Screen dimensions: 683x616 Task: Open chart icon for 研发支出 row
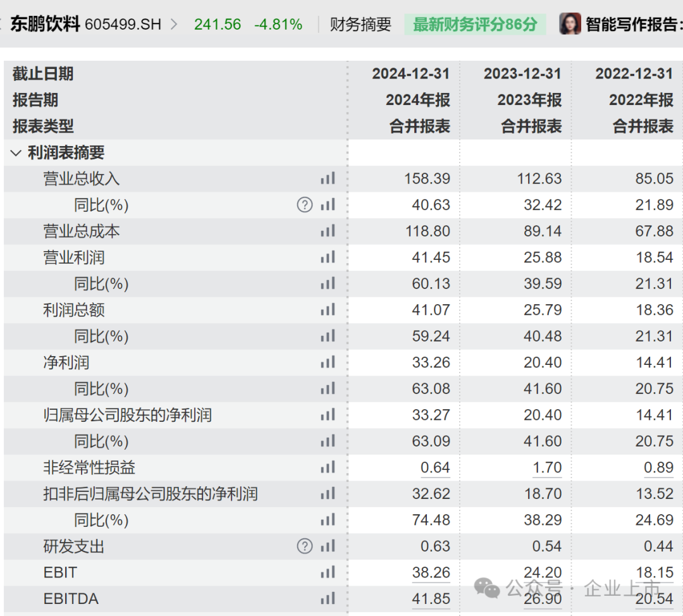point(328,546)
